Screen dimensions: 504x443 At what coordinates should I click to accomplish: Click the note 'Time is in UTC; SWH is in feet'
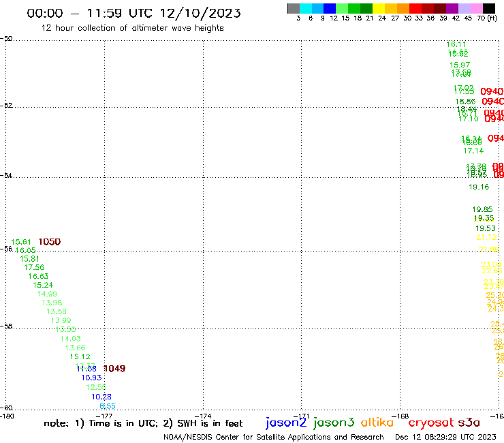143,423
